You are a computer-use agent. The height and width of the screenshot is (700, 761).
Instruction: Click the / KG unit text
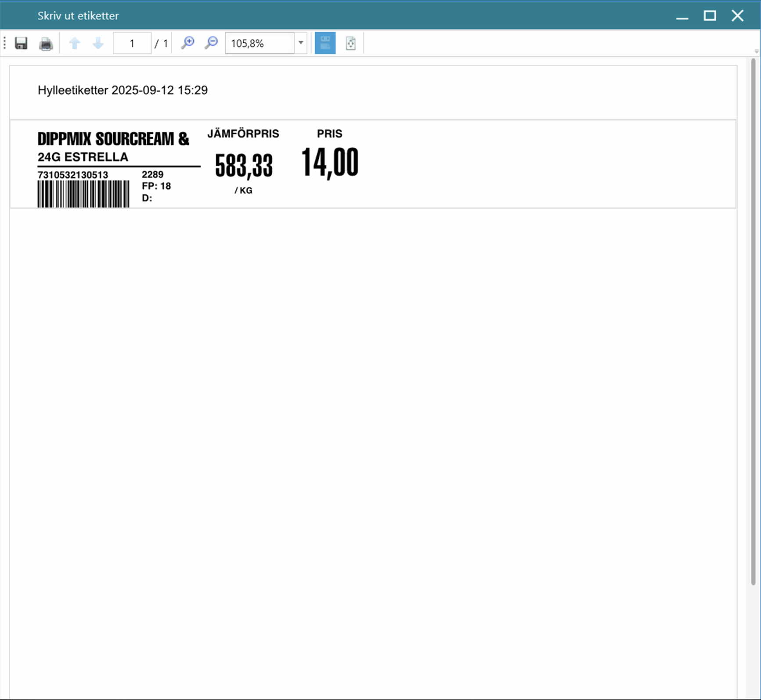click(243, 190)
